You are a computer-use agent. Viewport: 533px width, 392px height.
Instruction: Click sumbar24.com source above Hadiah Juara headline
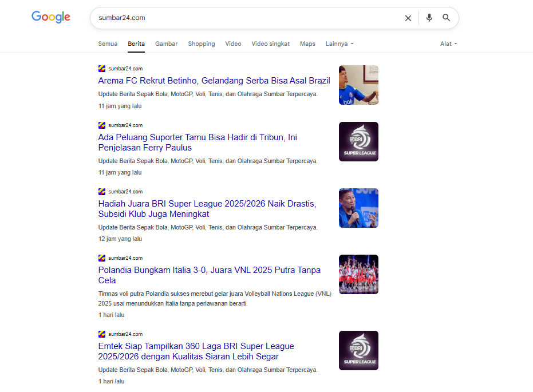coord(125,192)
